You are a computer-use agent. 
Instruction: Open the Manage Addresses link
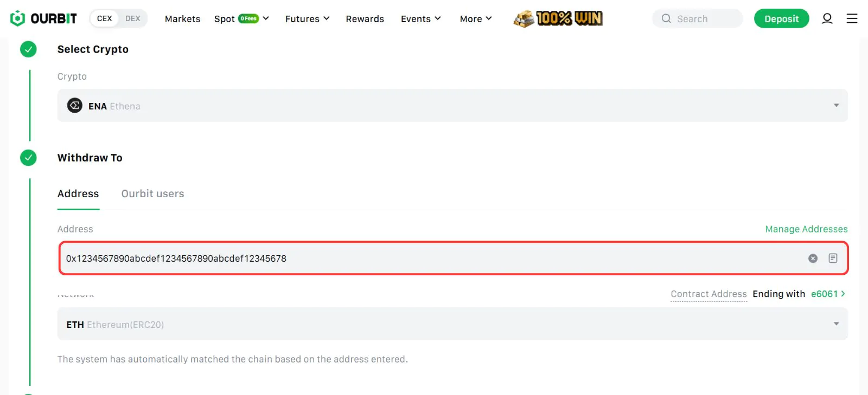(x=806, y=229)
